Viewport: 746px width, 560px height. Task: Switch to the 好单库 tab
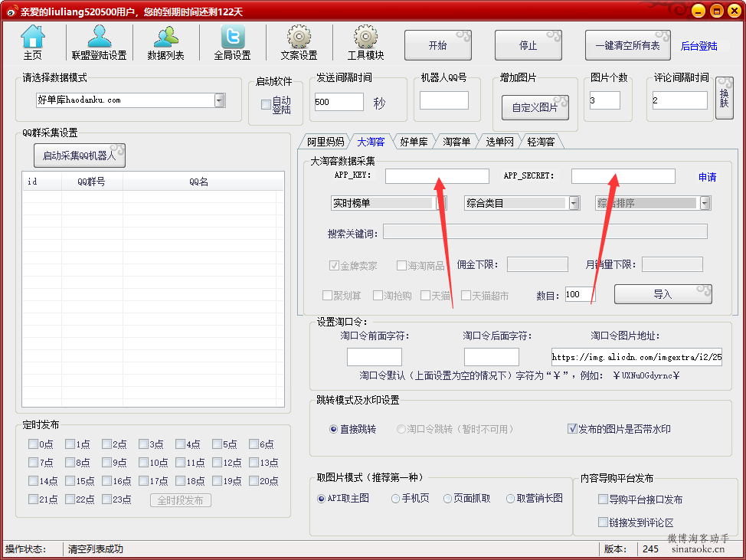[414, 142]
